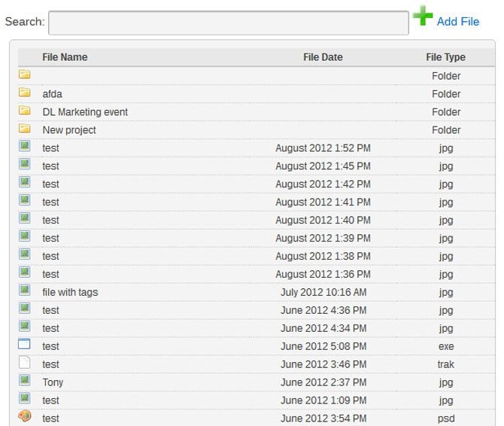Click the Add File link
Viewport: 504px width, 426px height.
(x=457, y=22)
